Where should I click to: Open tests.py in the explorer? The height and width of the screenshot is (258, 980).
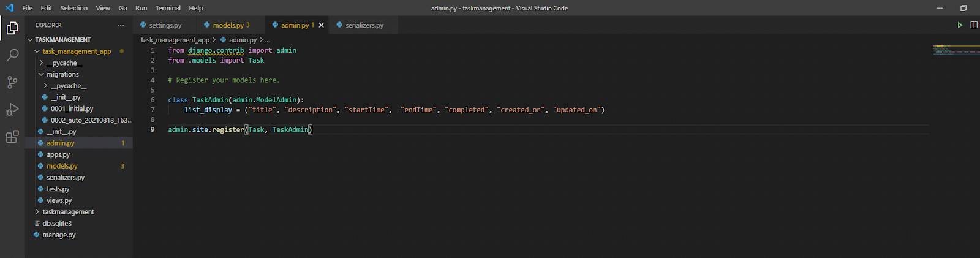pos(78,189)
